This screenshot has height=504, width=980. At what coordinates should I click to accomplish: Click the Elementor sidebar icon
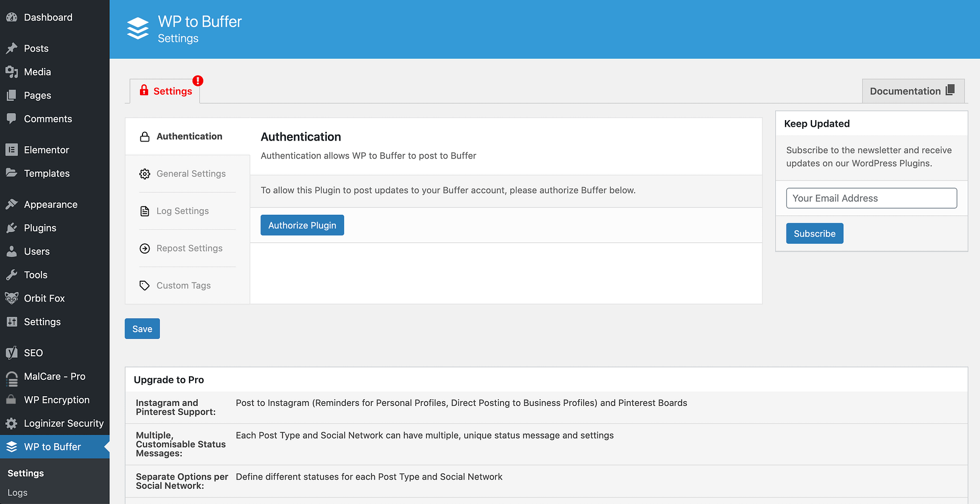coord(11,149)
